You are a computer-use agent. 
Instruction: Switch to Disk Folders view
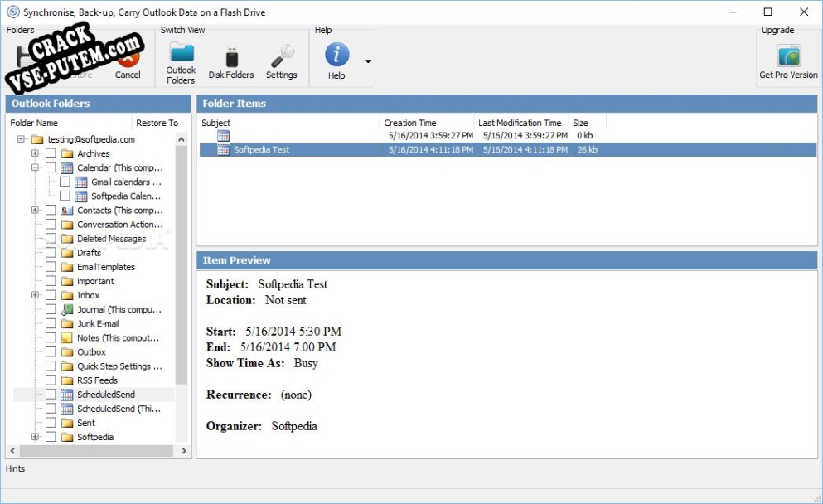coord(231,64)
